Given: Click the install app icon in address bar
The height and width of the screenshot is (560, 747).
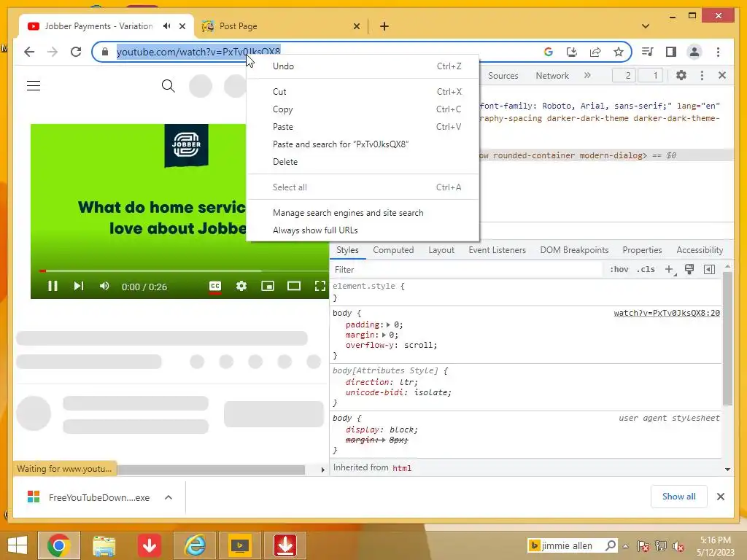Looking at the screenshot, I should pyautogui.click(x=572, y=52).
